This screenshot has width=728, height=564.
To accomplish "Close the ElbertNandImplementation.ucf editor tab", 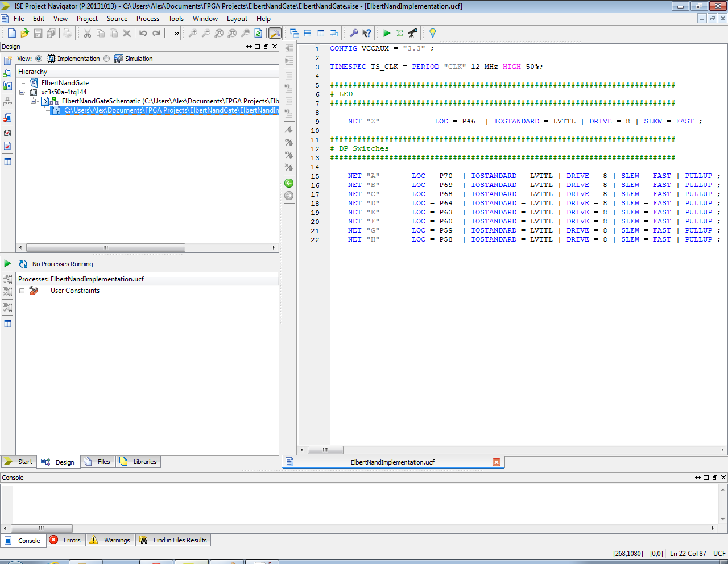I will (x=497, y=462).
